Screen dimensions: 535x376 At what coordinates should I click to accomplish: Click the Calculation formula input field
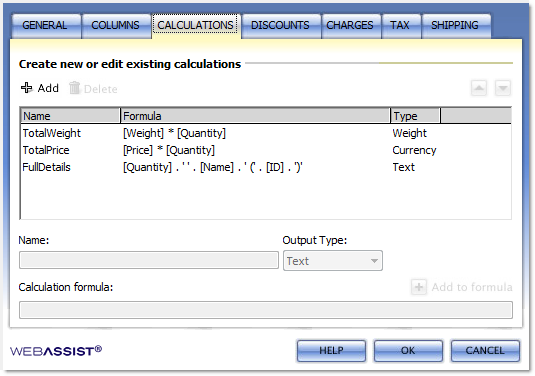click(x=266, y=310)
